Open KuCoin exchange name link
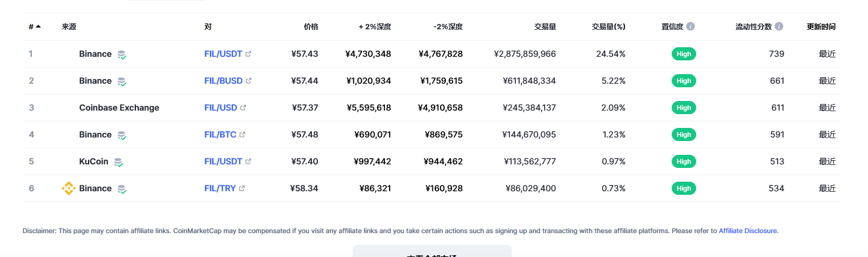This screenshot has width=868, height=257. pos(93,161)
